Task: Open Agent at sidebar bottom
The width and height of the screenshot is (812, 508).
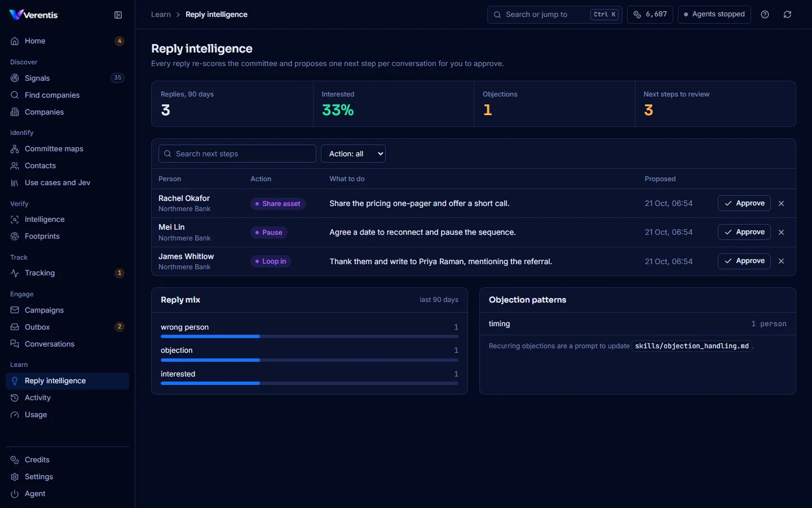Action: pyautogui.click(x=68, y=493)
